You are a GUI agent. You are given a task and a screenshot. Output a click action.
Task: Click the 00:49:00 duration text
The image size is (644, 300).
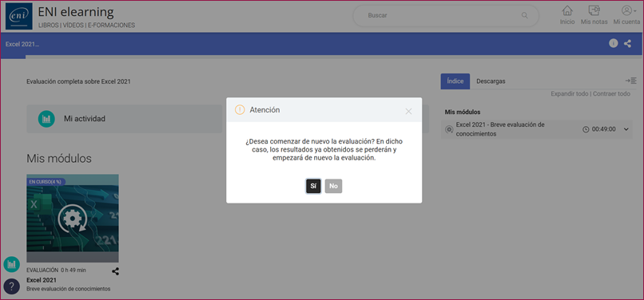click(x=604, y=129)
